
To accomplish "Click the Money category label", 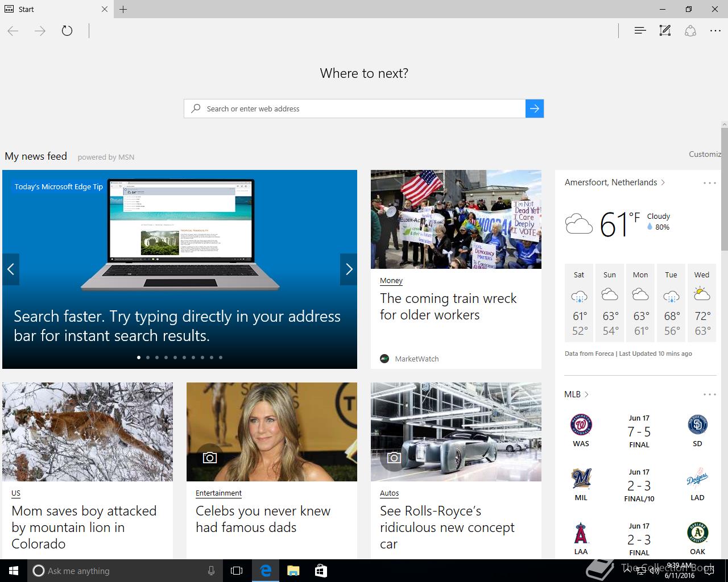I will click(391, 281).
